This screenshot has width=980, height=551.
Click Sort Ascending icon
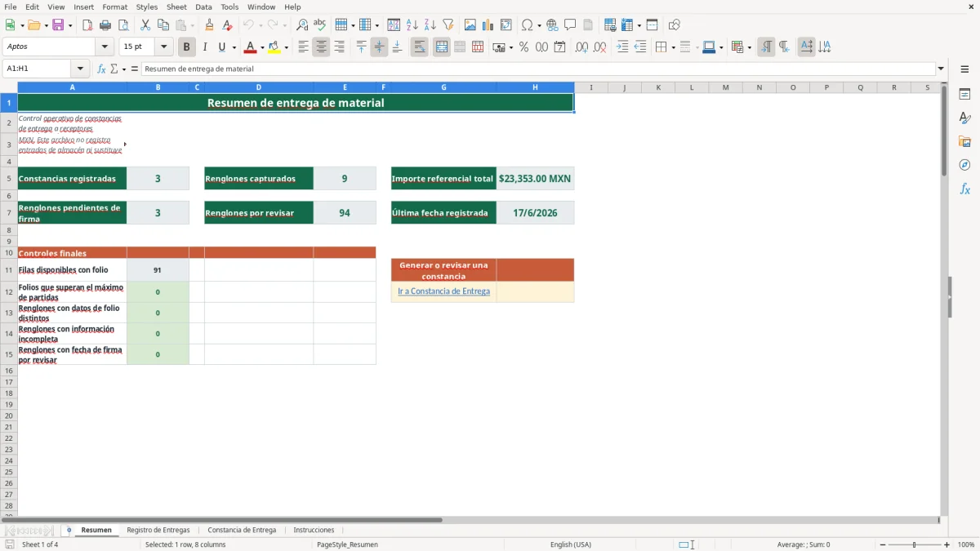412,25
